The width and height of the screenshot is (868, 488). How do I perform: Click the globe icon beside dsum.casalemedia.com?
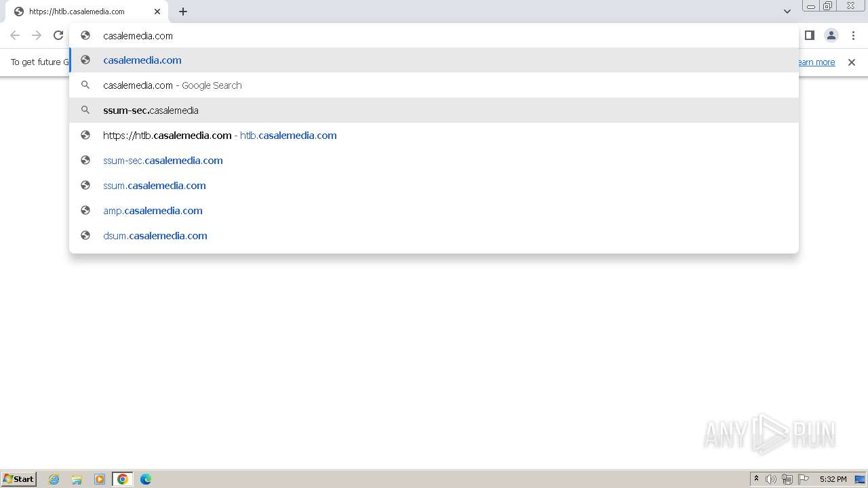(x=85, y=235)
